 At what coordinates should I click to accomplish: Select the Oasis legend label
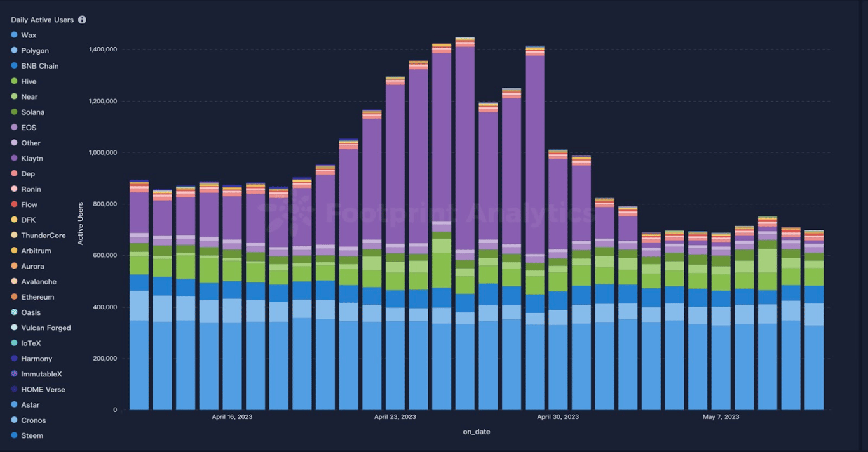pyautogui.click(x=31, y=312)
